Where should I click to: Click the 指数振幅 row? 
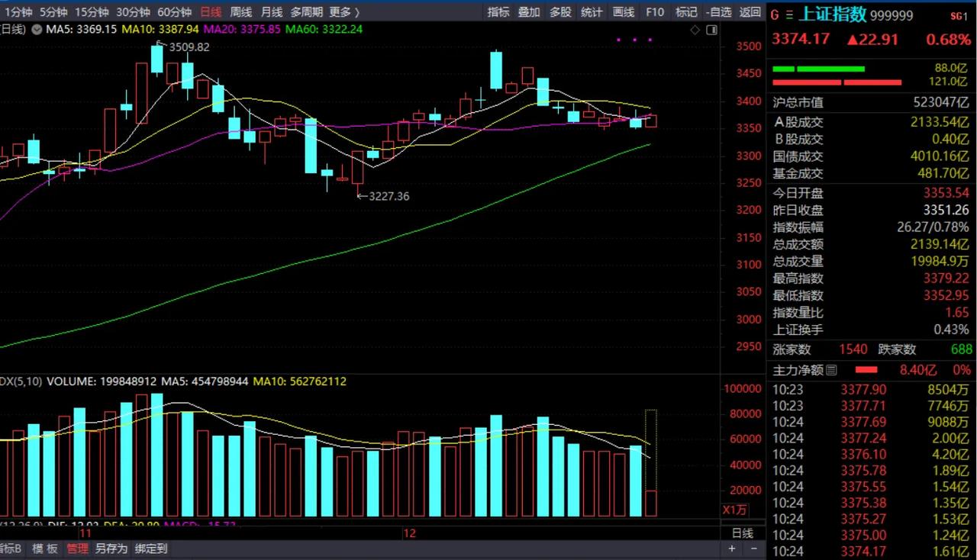(871, 227)
